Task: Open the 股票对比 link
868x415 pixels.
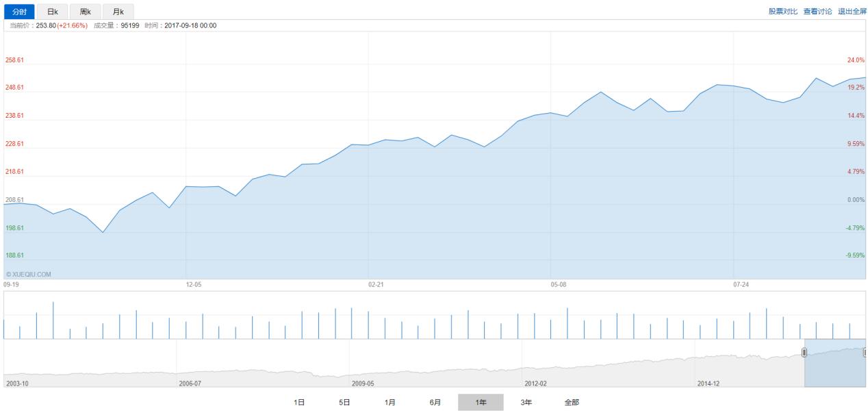Action: tap(782, 12)
